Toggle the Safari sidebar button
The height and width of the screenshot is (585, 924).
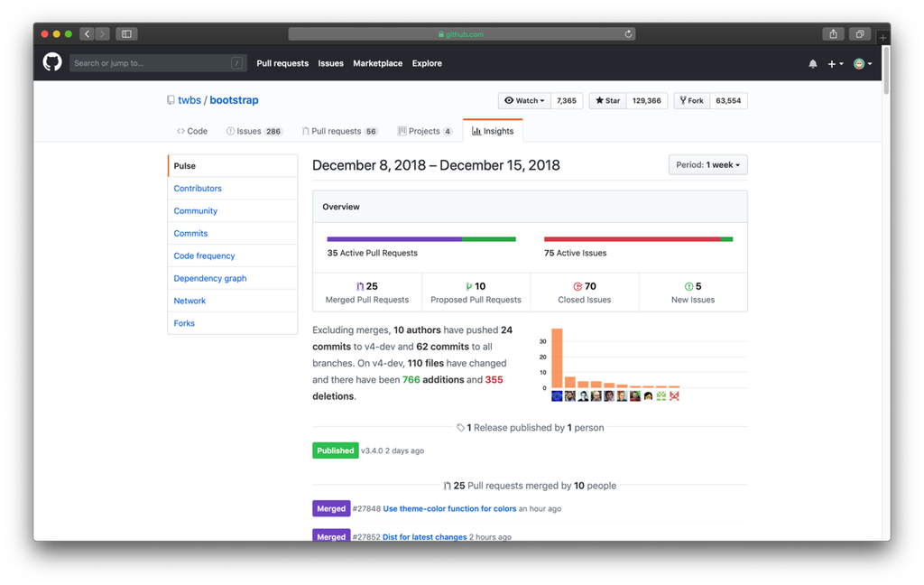126,34
